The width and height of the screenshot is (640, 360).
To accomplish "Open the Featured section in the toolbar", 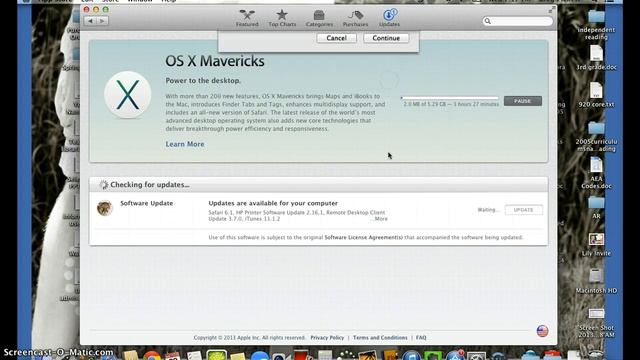I will (247, 18).
